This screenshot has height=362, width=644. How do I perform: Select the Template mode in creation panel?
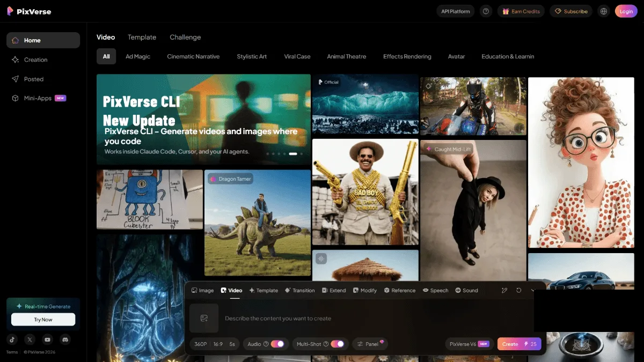[x=264, y=290]
